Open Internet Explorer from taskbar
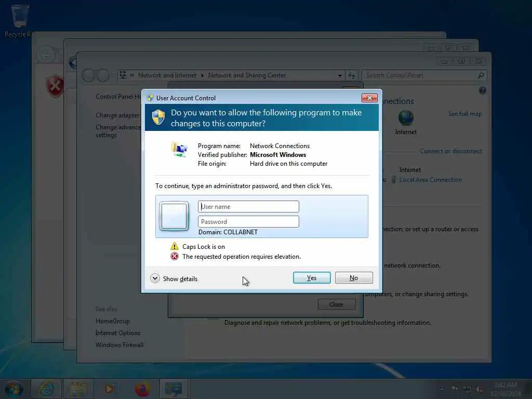This screenshot has height=399, width=532. click(46, 389)
